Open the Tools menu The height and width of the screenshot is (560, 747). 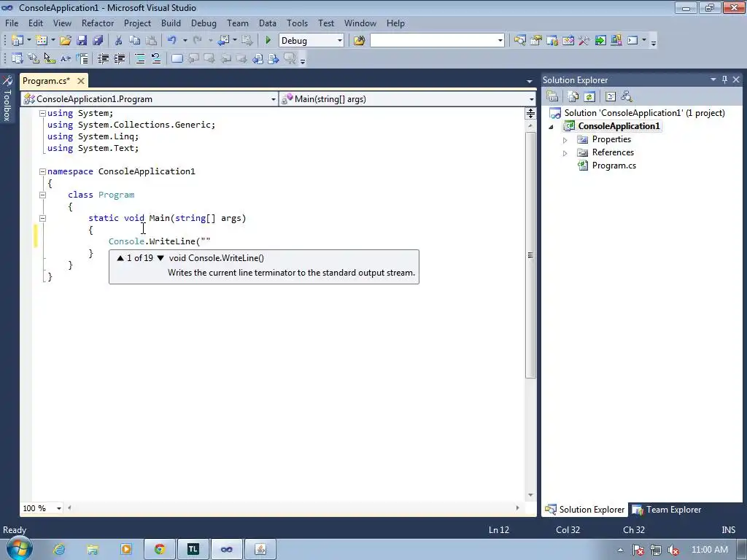coord(298,23)
